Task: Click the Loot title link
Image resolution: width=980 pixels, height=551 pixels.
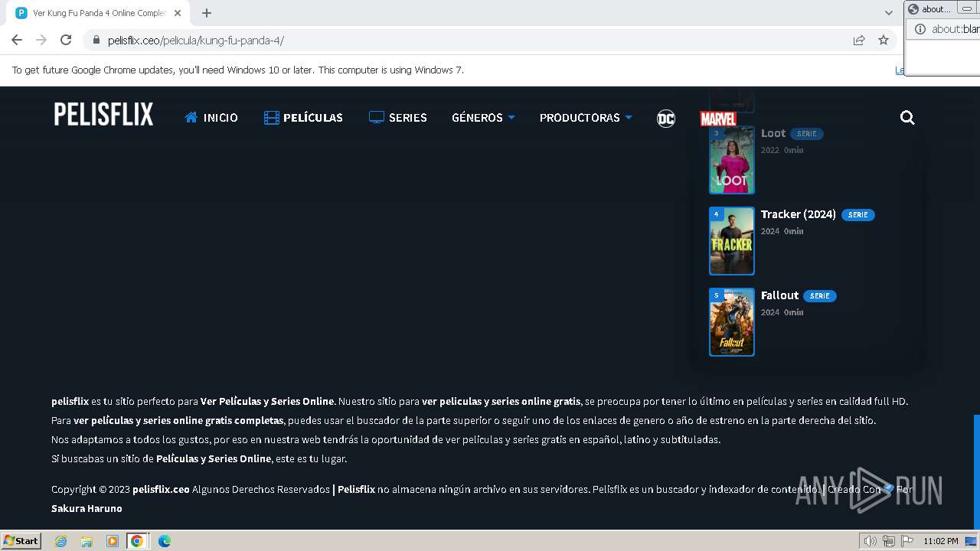Action: pyautogui.click(x=773, y=133)
